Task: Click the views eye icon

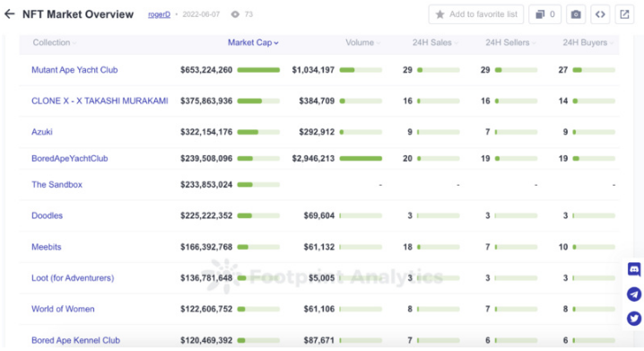Action: point(235,14)
